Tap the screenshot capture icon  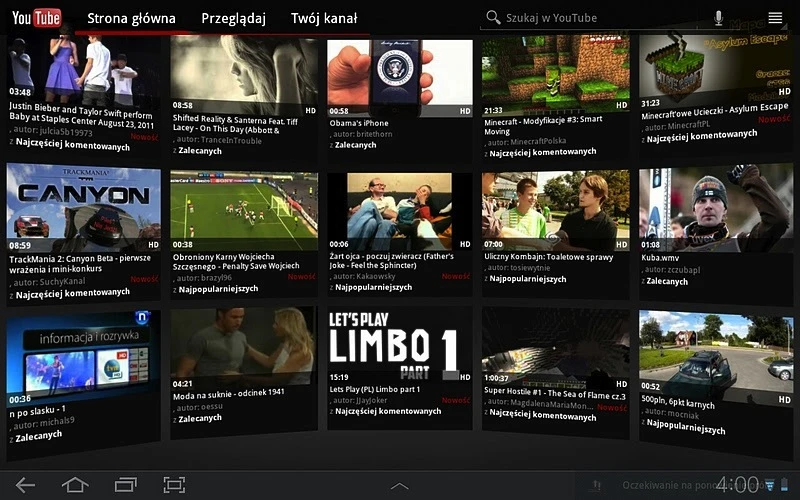coord(174,485)
